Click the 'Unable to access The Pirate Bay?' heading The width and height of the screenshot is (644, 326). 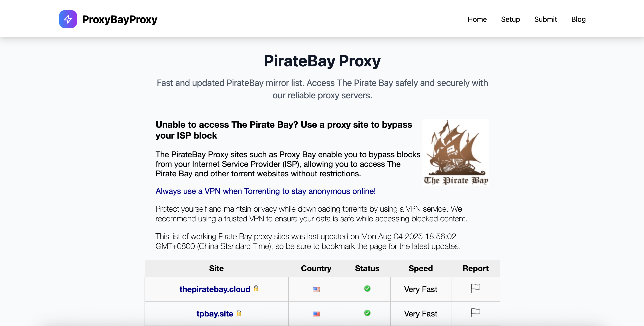[284, 130]
